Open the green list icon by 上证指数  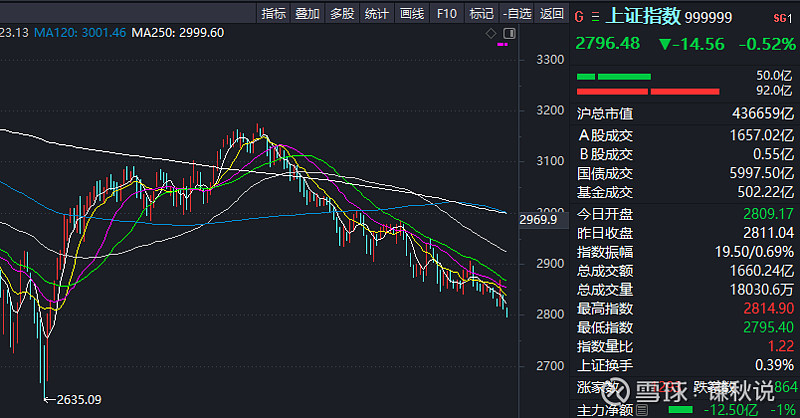click(595, 17)
